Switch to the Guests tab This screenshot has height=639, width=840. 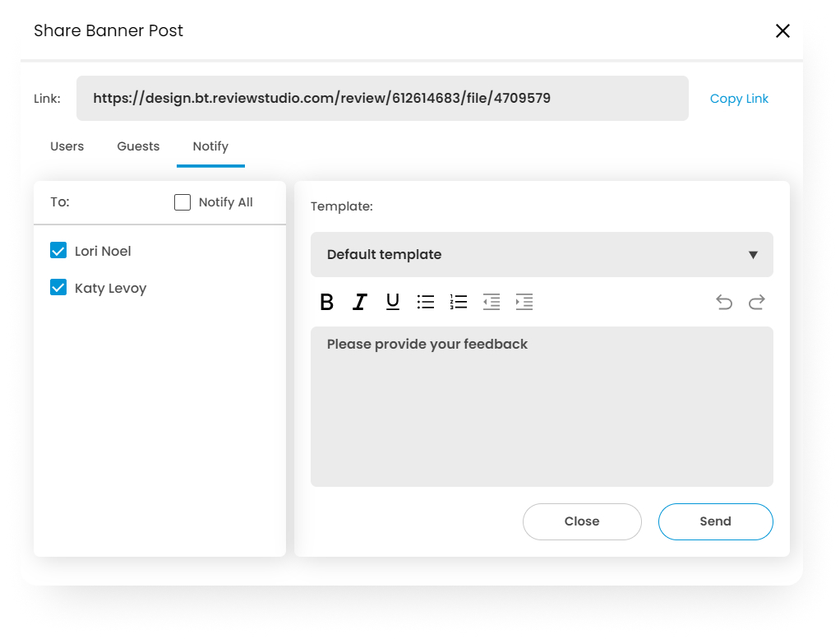[x=138, y=146]
